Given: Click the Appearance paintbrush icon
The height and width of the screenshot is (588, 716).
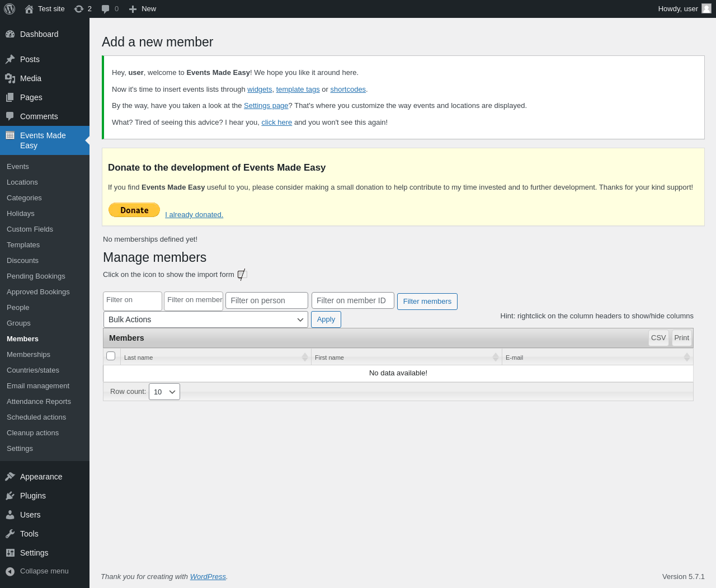Looking at the screenshot, I should [x=10, y=477].
